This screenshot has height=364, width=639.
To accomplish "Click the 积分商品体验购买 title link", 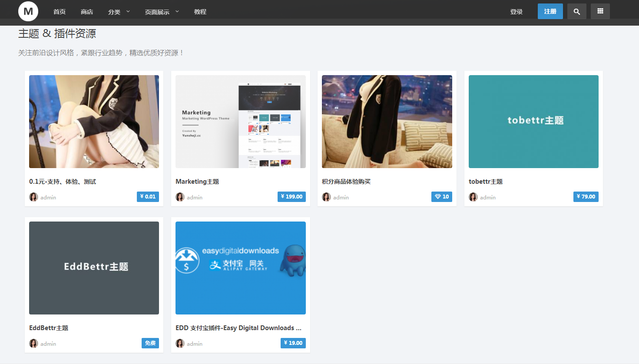I will (346, 182).
